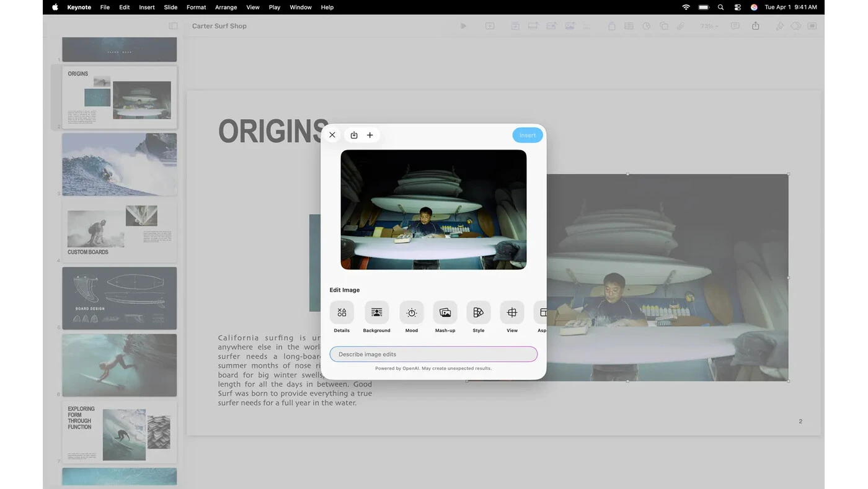The height and width of the screenshot is (489, 868).
Task: Click the paperclip media toolbar icon
Action: click(681, 26)
